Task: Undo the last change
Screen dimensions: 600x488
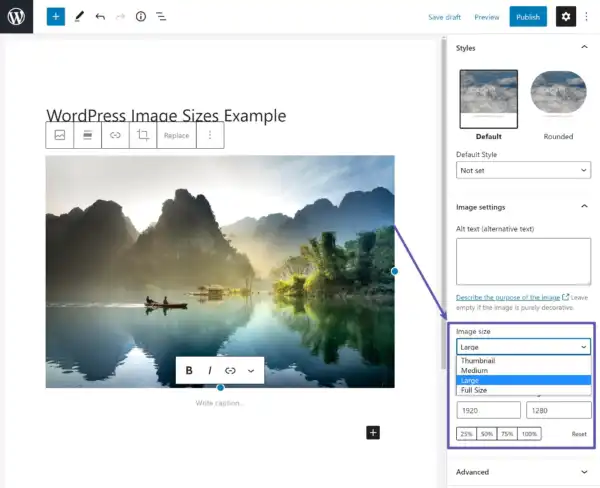Action: (x=100, y=16)
